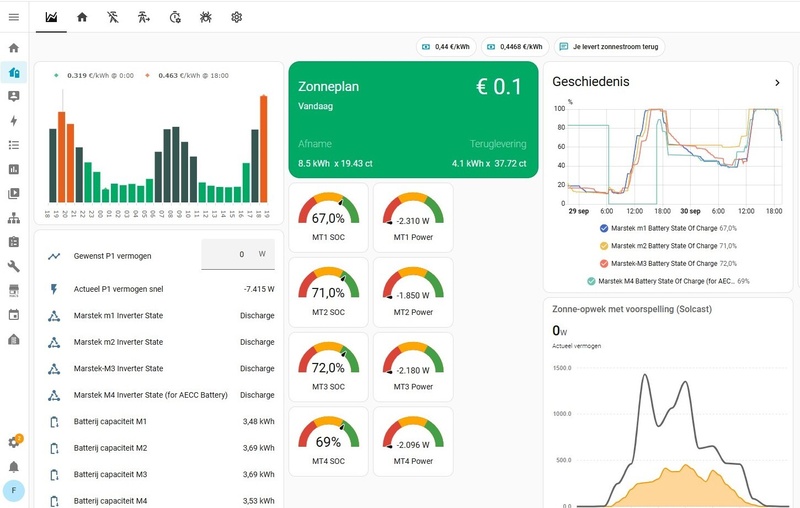
Task: Open the bulleted list logbook sidebar icon
Action: 14,145
